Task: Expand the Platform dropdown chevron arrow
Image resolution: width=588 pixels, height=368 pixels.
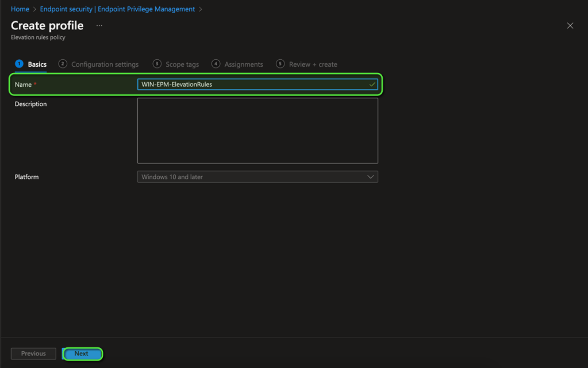Action: click(370, 177)
